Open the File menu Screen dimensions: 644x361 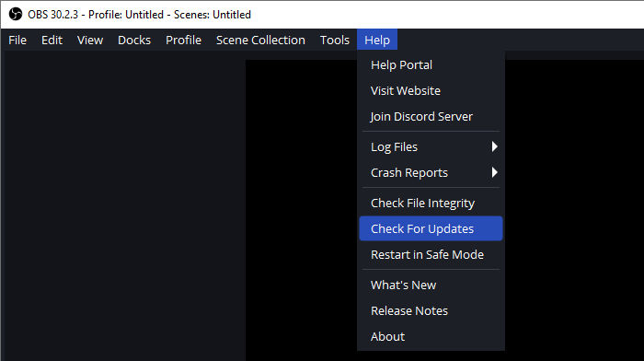point(17,40)
